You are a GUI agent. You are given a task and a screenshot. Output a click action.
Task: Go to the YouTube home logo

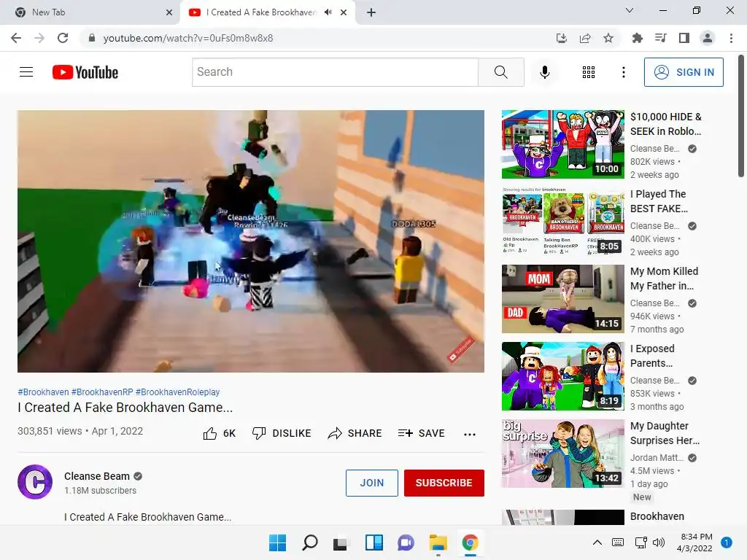[x=85, y=72]
